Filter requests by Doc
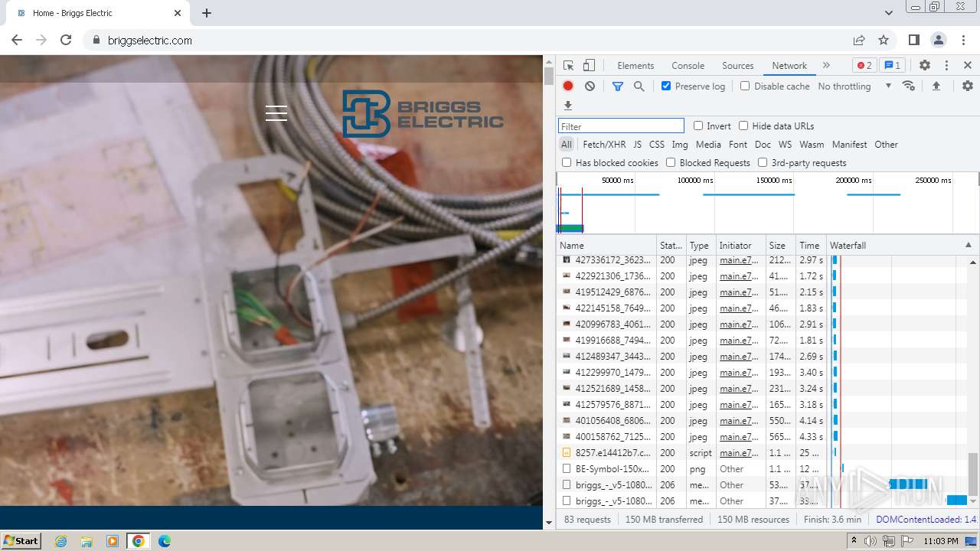The width and height of the screenshot is (980, 551). click(763, 144)
